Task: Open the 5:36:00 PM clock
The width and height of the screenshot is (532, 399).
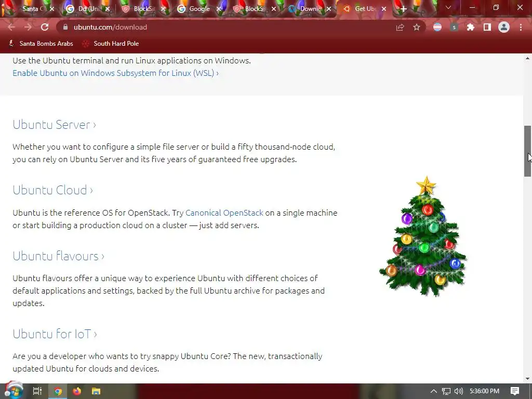Action: [484, 391]
